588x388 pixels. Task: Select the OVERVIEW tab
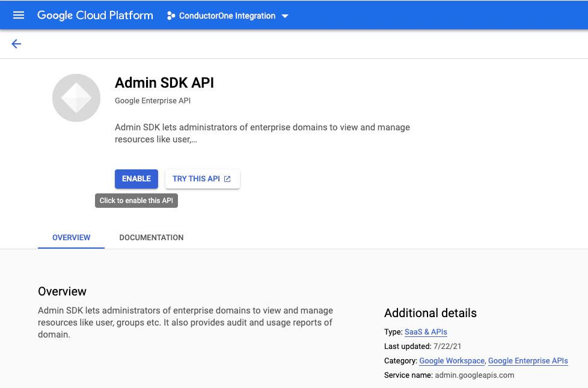point(70,237)
